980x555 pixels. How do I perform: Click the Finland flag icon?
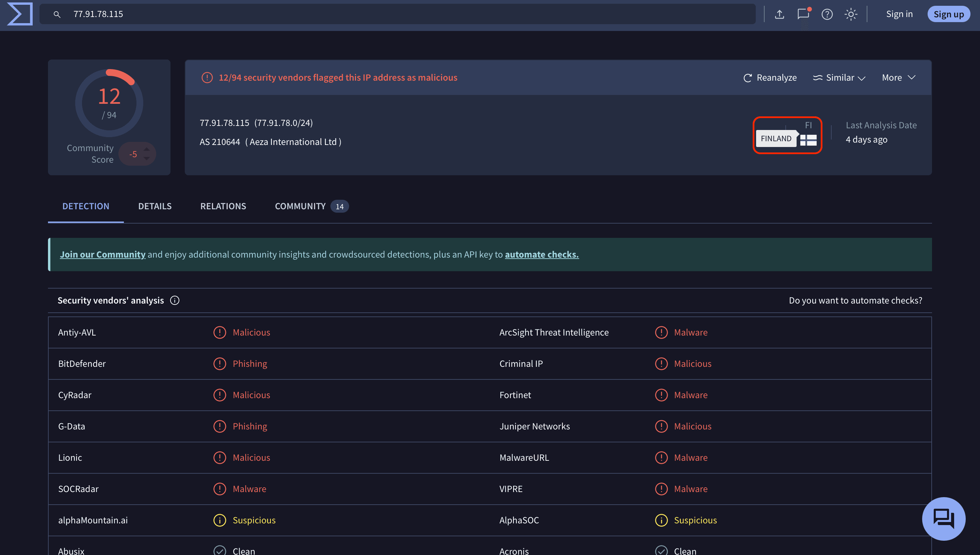coord(808,140)
